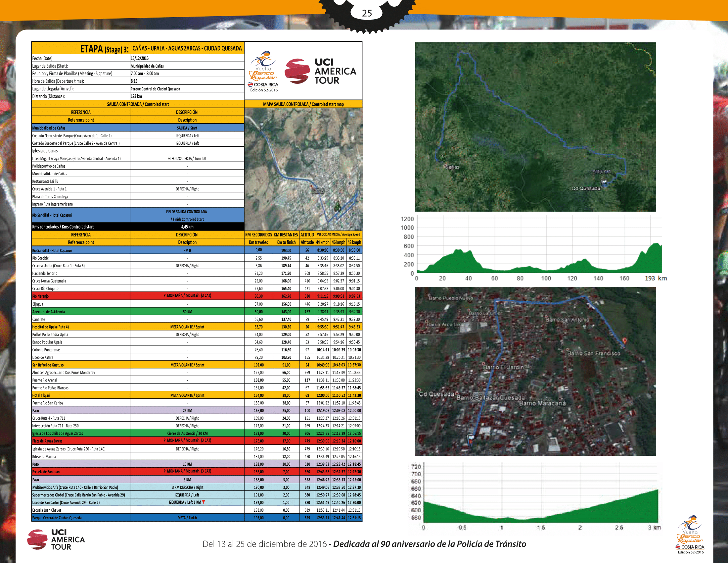Click the UCI America Tour logo top

click(320, 72)
